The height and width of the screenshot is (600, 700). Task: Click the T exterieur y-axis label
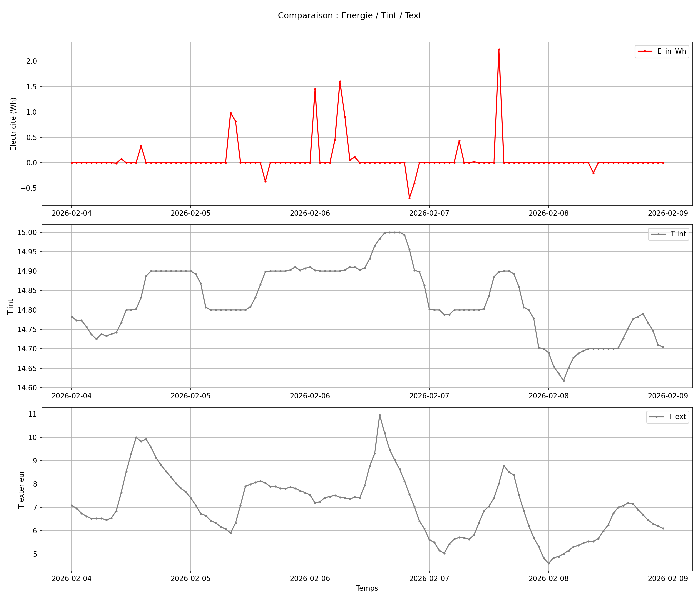(x=21, y=490)
